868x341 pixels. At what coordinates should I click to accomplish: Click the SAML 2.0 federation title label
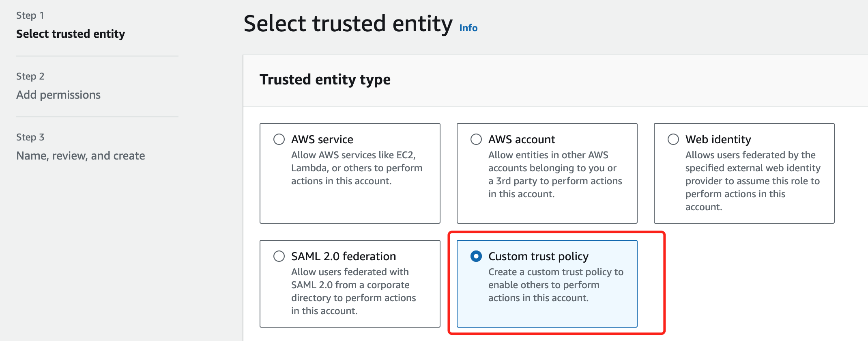(344, 256)
